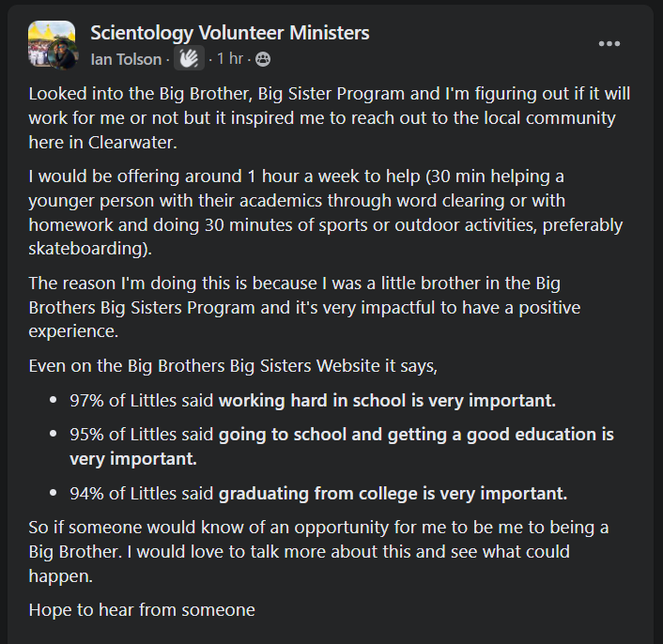
Task: Click the bullet beside 94% of Littles
Action: pyautogui.click(x=52, y=494)
